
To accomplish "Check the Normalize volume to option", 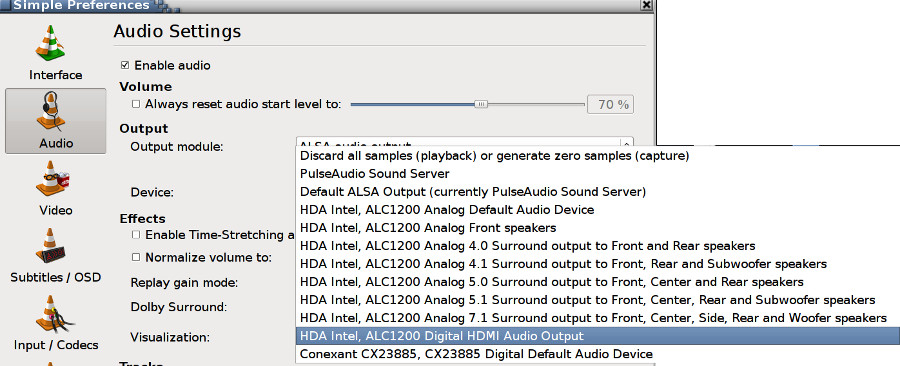I will [x=136, y=258].
